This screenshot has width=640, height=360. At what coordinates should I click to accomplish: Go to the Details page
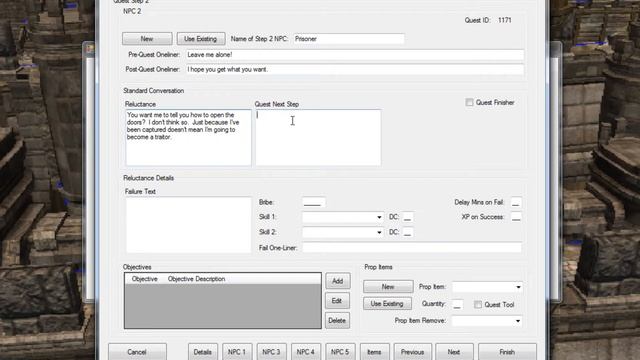202,352
